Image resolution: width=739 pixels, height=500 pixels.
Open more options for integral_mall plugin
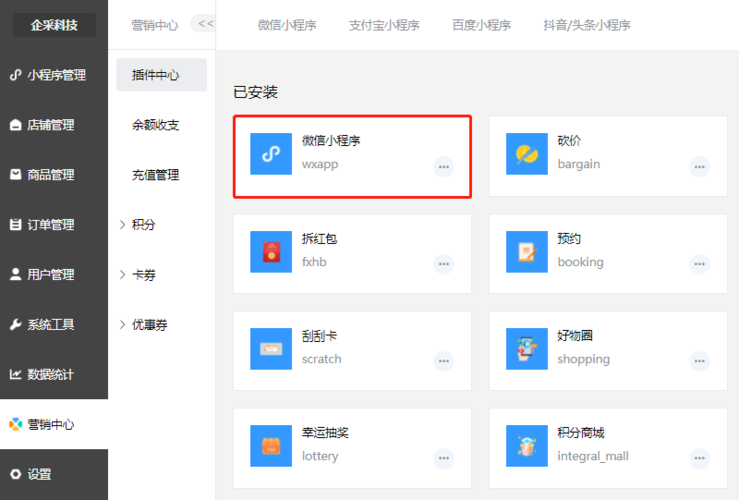pyautogui.click(x=699, y=459)
